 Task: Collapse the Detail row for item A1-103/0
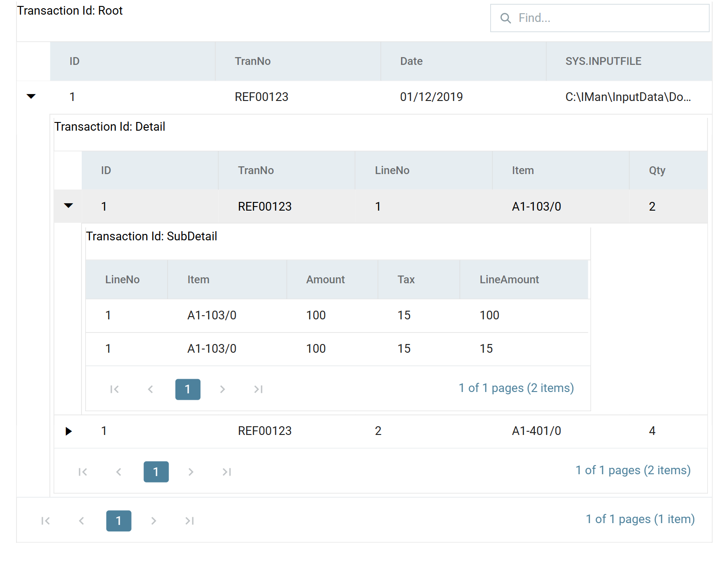coord(69,206)
